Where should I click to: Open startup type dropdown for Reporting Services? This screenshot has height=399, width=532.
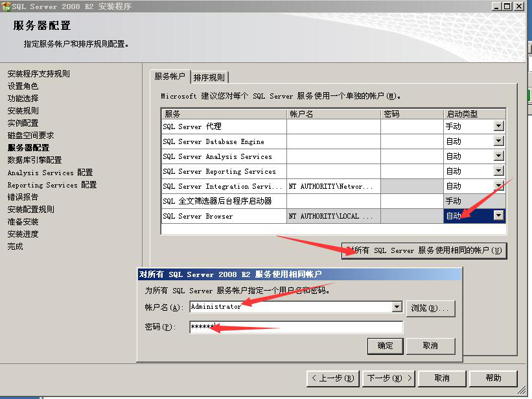498,171
